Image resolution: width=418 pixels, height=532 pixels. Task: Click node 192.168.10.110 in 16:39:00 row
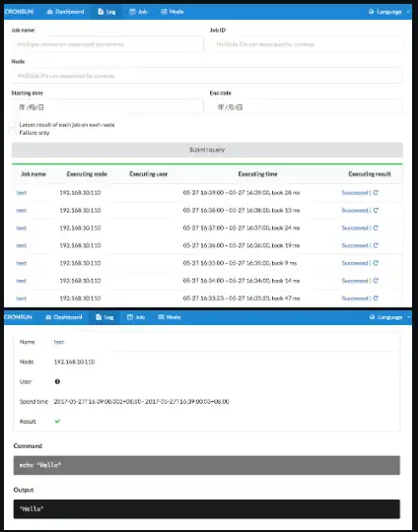click(80, 193)
